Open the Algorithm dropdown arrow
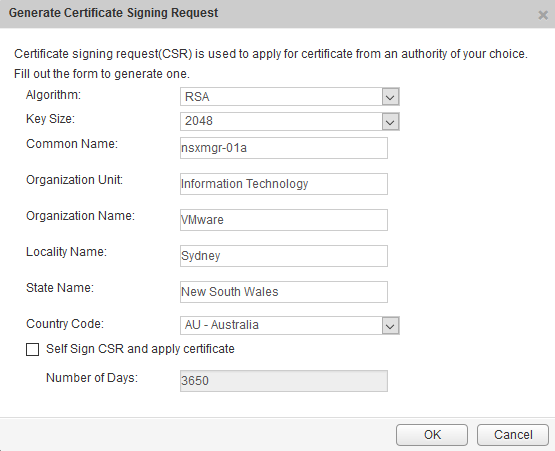Screen dimensions: 555x451 click(x=390, y=97)
